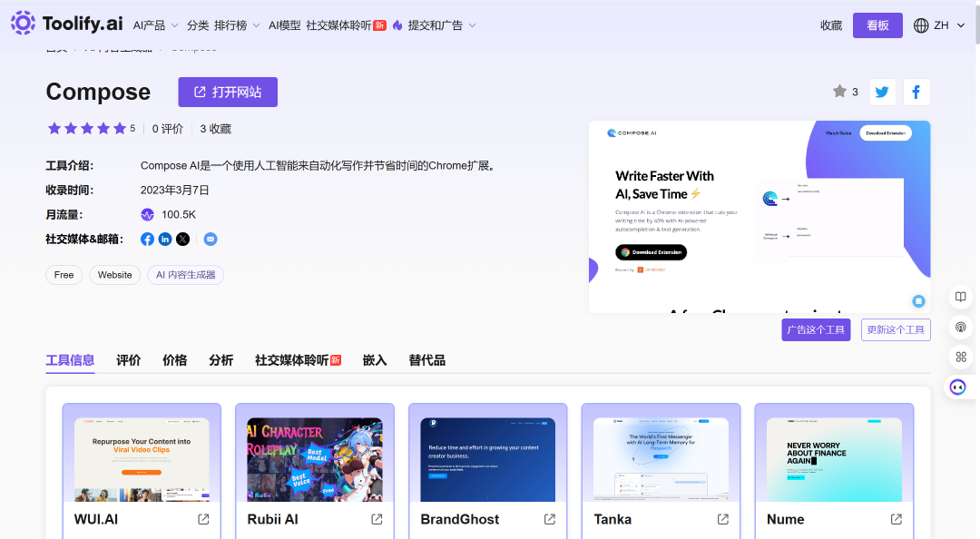The image size is (980, 539).
Task: Select the Website tag
Action: pyautogui.click(x=115, y=275)
